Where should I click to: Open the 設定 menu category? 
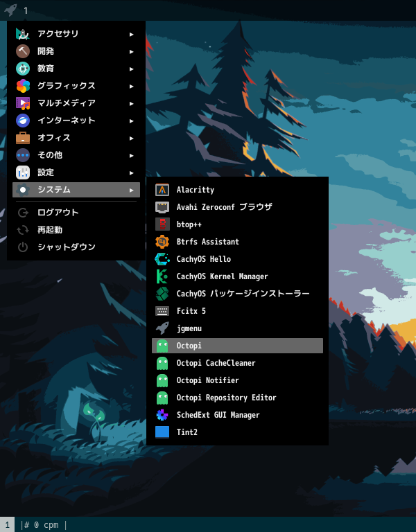click(x=76, y=172)
